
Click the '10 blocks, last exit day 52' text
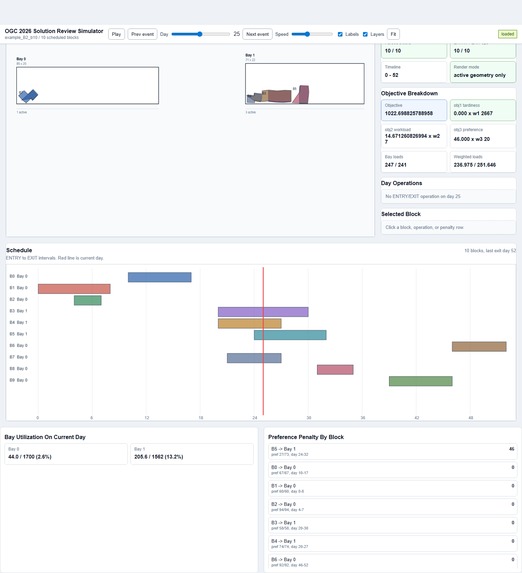pyautogui.click(x=490, y=251)
